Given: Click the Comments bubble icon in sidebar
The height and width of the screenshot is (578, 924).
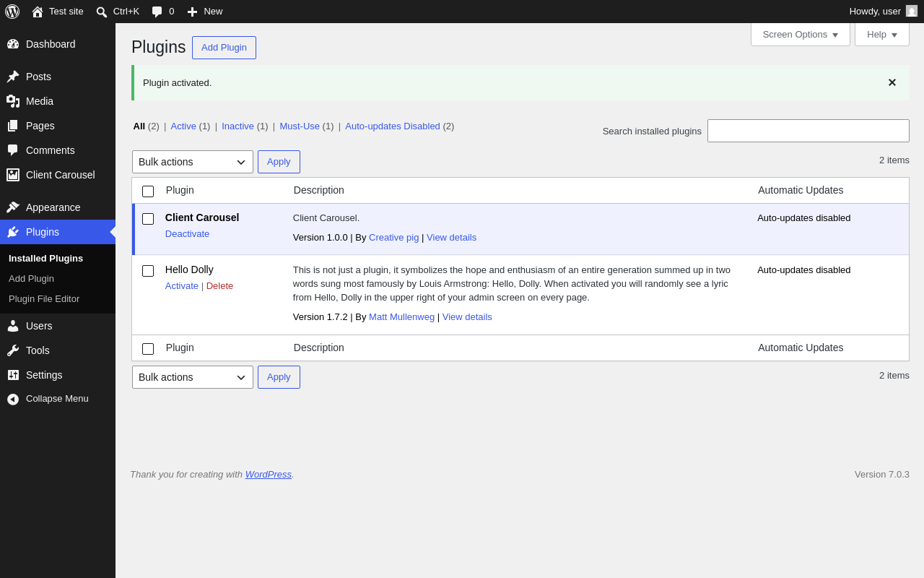Looking at the screenshot, I should 13,150.
